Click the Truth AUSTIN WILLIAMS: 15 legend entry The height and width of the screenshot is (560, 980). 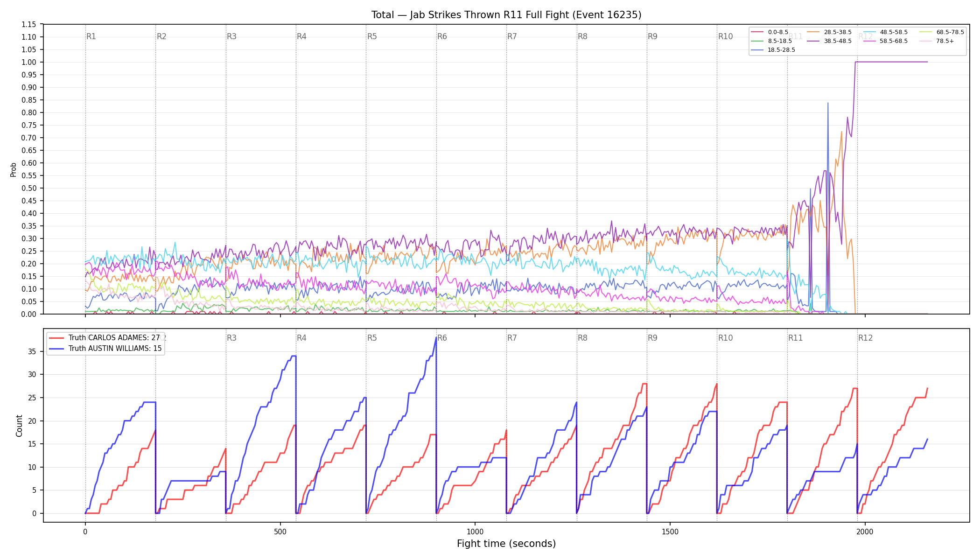[x=105, y=349]
